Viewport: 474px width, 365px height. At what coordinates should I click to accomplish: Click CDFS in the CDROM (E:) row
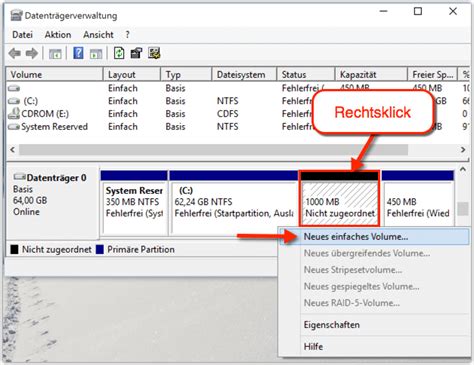(x=228, y=114)
